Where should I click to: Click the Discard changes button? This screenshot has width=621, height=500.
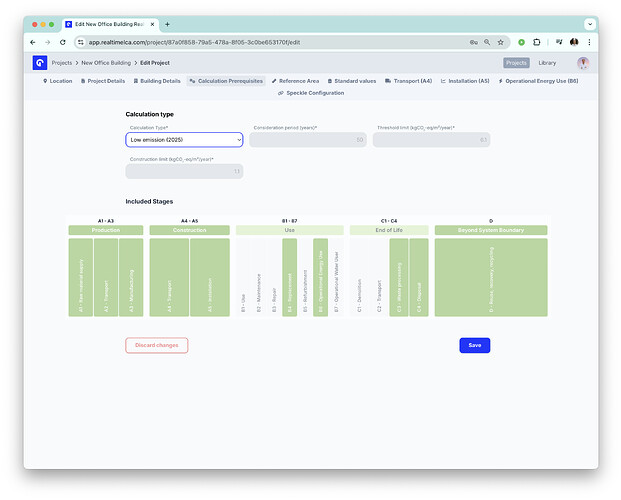pyautogui.click(x=157, y=345)
